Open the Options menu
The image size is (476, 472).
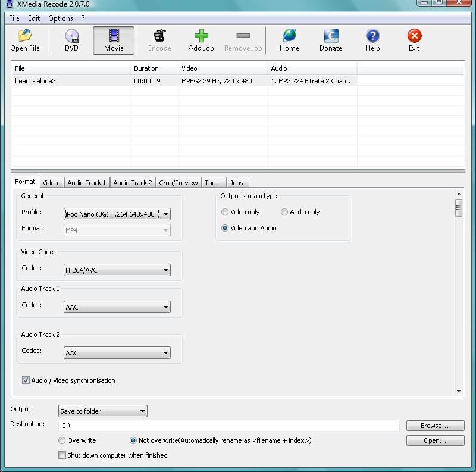pyautogui.click(x=60, y=18)
